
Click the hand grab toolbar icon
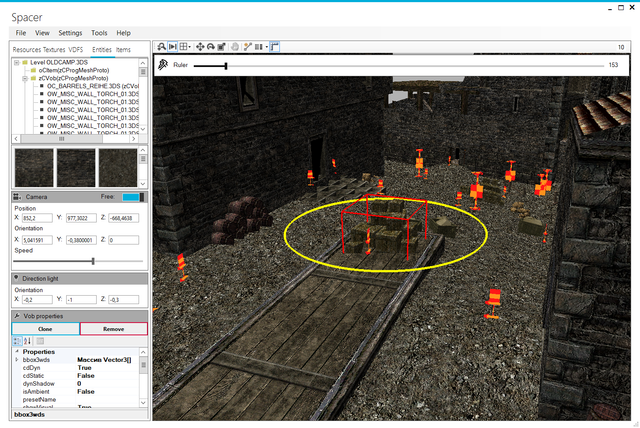pyautogui.click(x=235, y=47)
